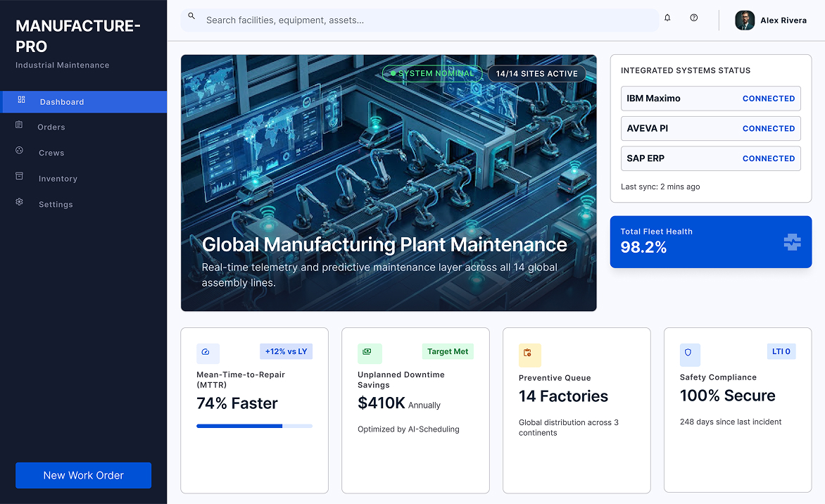
Task: Click the Preventive Queue clipboard icon
Action: click(528, 353)
